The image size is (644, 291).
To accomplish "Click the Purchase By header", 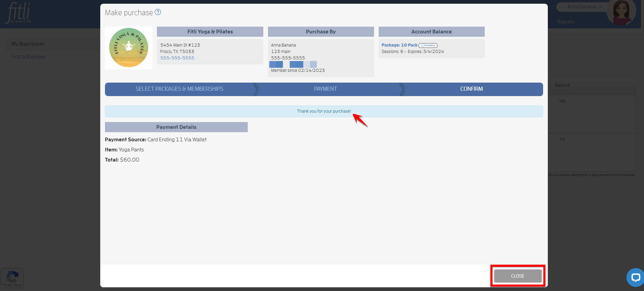I will 321,32.
